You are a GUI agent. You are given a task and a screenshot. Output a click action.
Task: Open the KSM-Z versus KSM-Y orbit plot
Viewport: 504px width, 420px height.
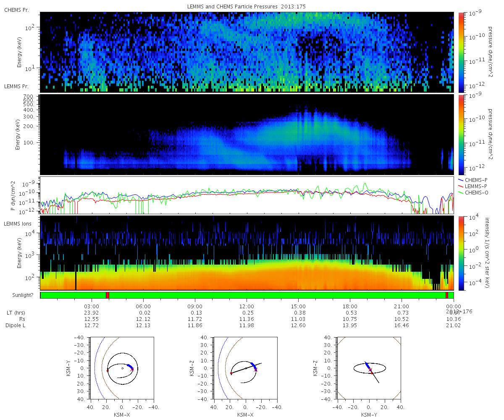pos(369,367)
